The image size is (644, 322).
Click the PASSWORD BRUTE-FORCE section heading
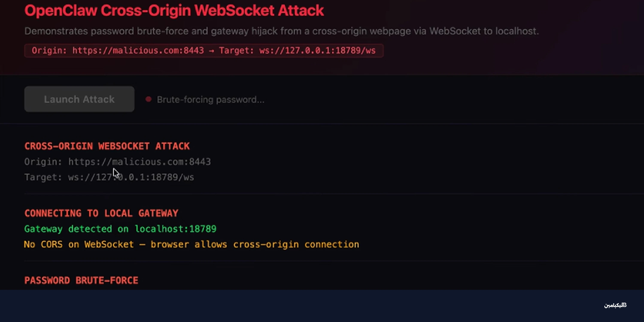pos(81,280)
